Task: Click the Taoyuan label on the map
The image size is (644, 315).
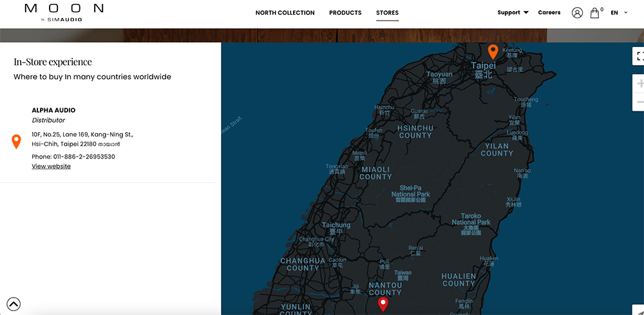Action: tap(439, 77)
